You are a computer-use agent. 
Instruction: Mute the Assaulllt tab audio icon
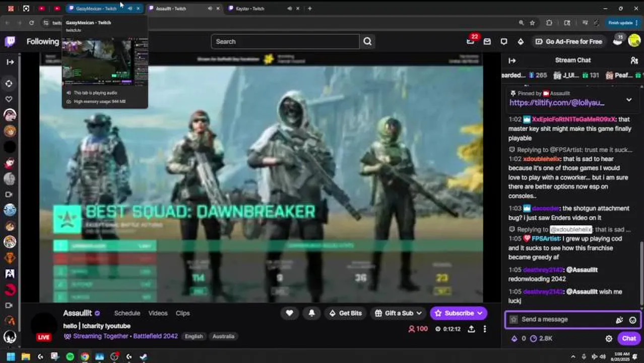point(210,9)
